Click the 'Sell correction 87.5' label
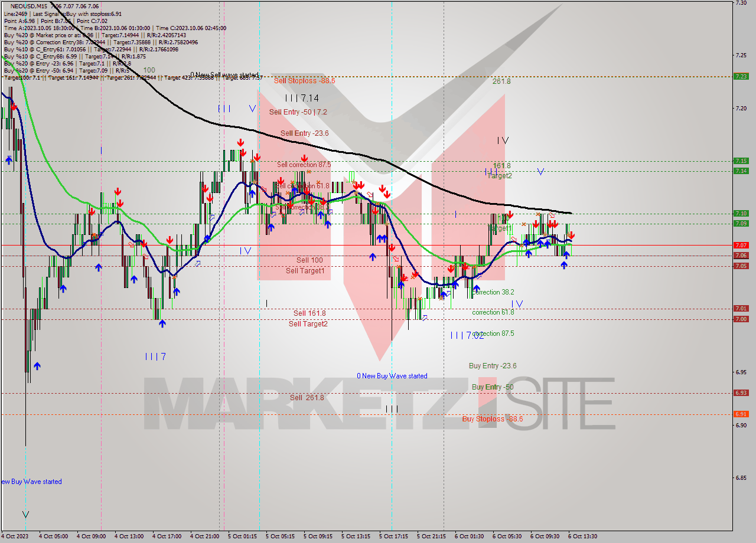 pos(304,165)
